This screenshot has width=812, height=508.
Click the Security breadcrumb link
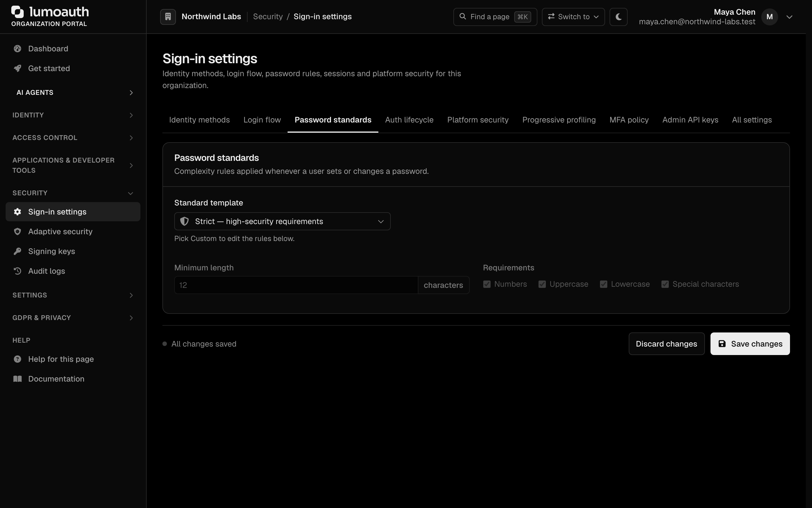coord(268,16)
